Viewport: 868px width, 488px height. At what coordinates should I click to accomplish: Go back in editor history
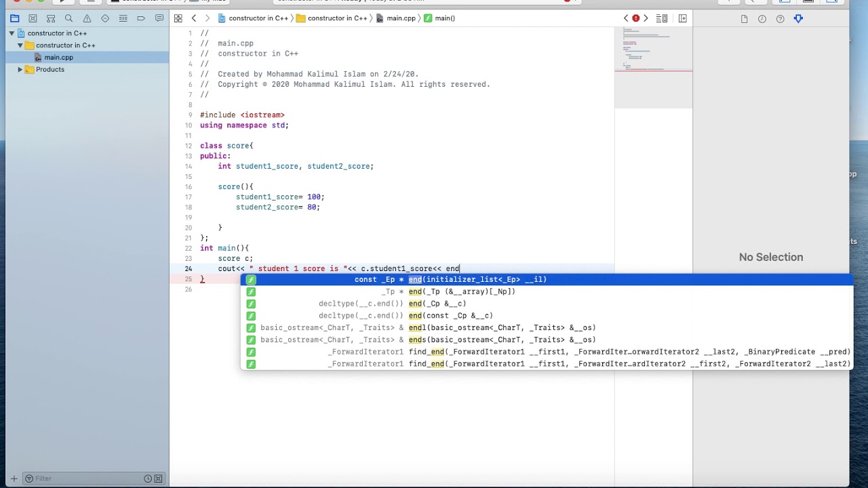coord(194,18)
